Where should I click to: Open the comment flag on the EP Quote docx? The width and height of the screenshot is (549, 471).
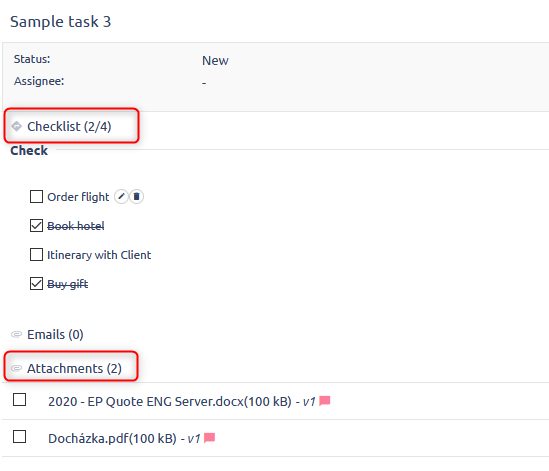pyautogui.click(x=325, y=401)
